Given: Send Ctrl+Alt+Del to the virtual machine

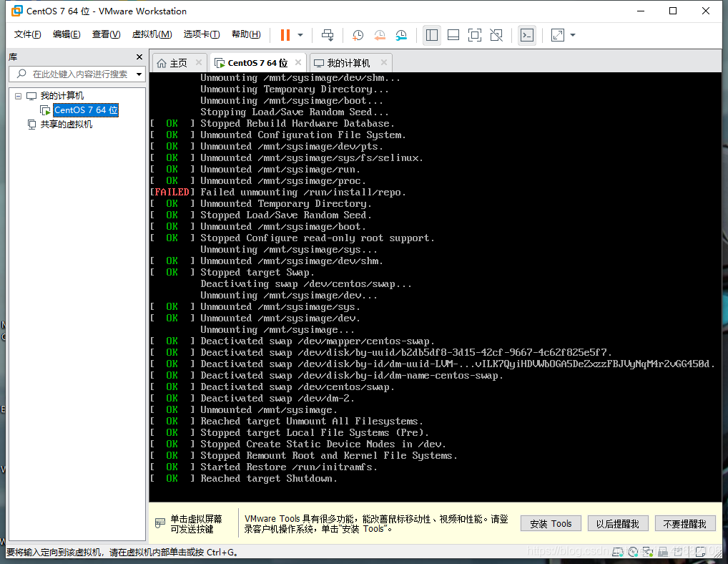Looking at the screenshot, I should click(328, 35).
